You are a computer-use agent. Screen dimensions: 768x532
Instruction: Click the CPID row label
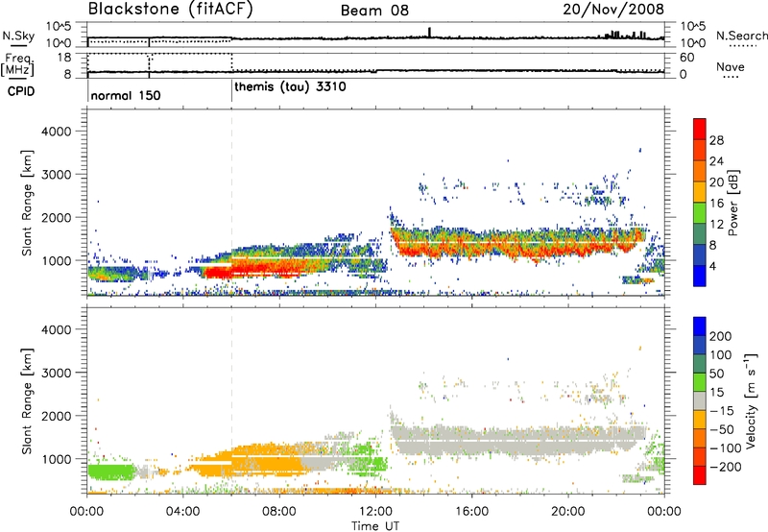(x=21, y=91)
